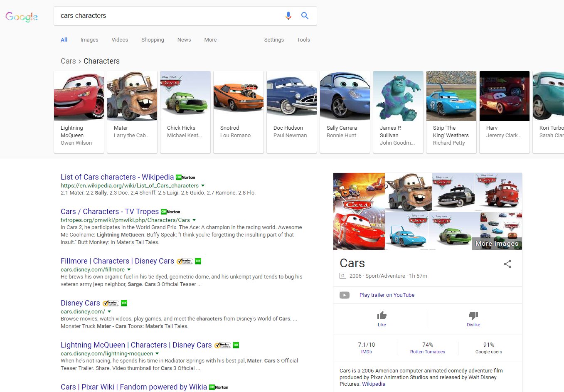Select the Snotrod character card
Image resolution: width=564 pixels, height=392 pixels.
coord(239,112)
